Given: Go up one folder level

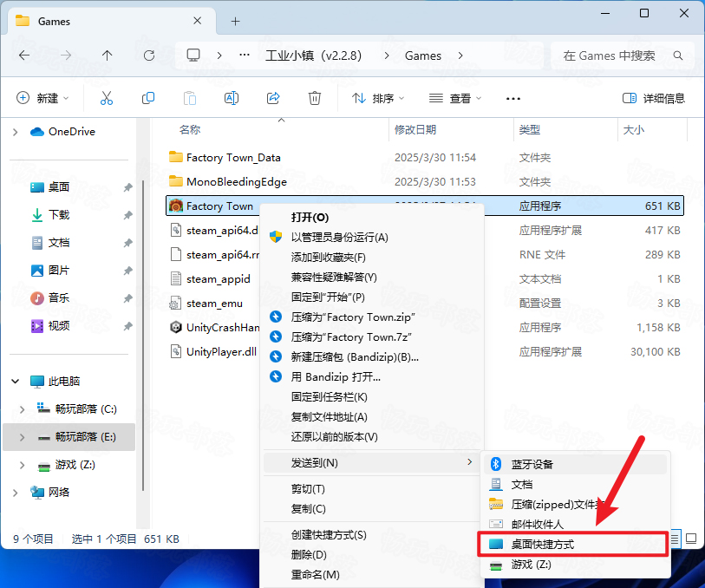Looking at the screenshot, I should pos(107,56).
